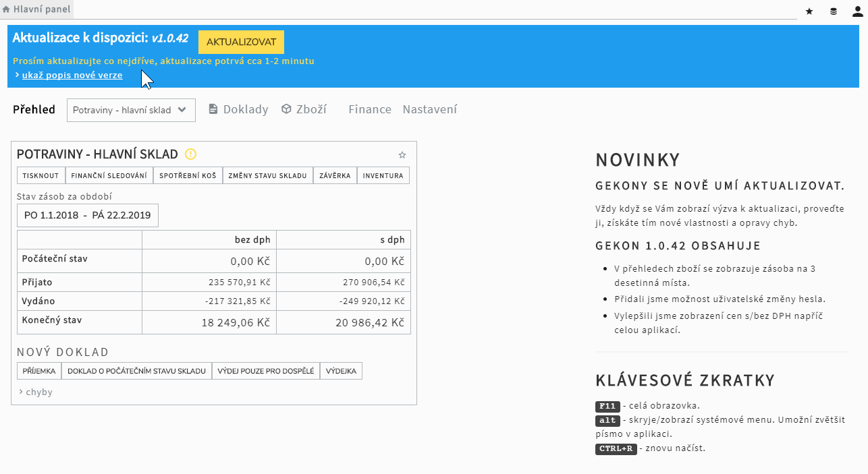Create a new PŘÍJEMKA document
Screen dimensions: 868x474
coord(39,371)
